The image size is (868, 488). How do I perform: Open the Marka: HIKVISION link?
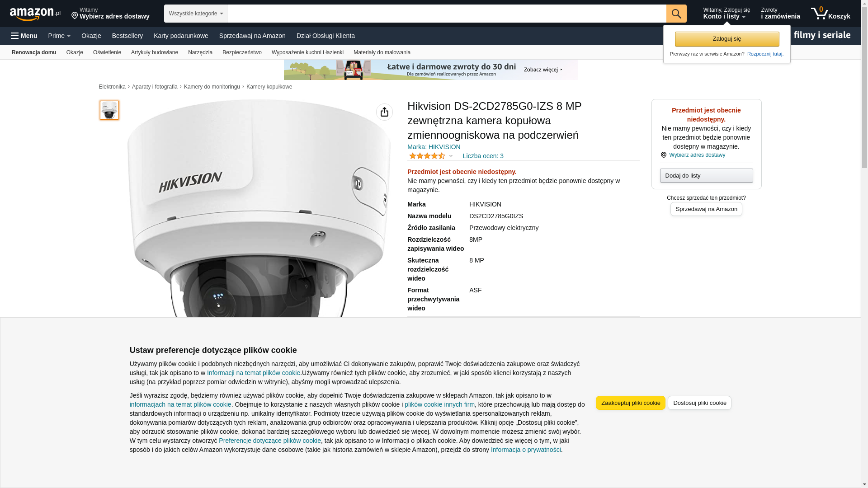click(434, 147)
